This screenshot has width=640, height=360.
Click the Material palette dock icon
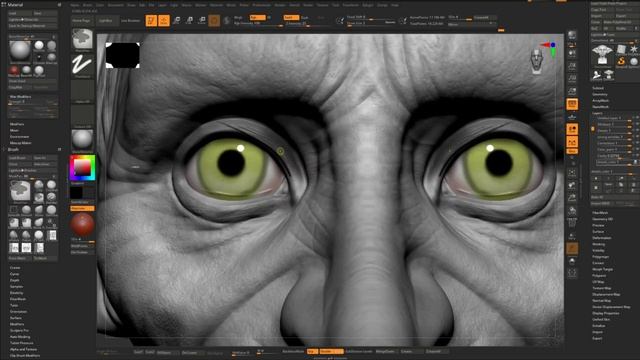click(59, 5)
